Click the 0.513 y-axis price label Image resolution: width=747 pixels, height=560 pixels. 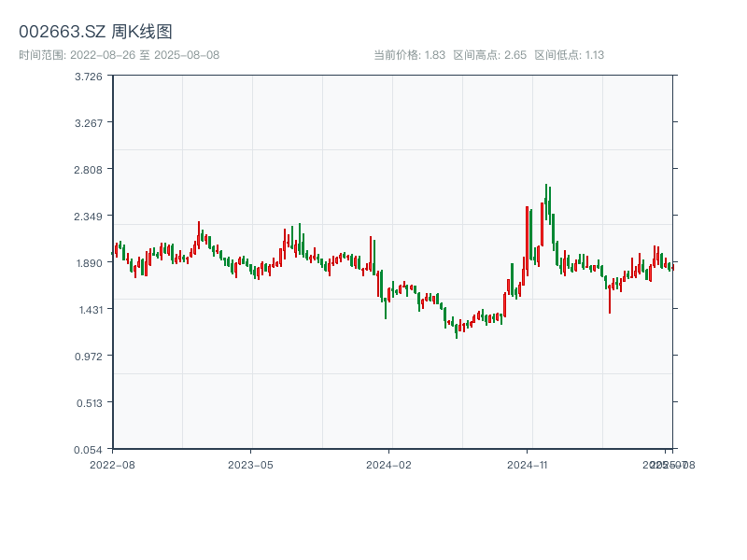[89, 403]
